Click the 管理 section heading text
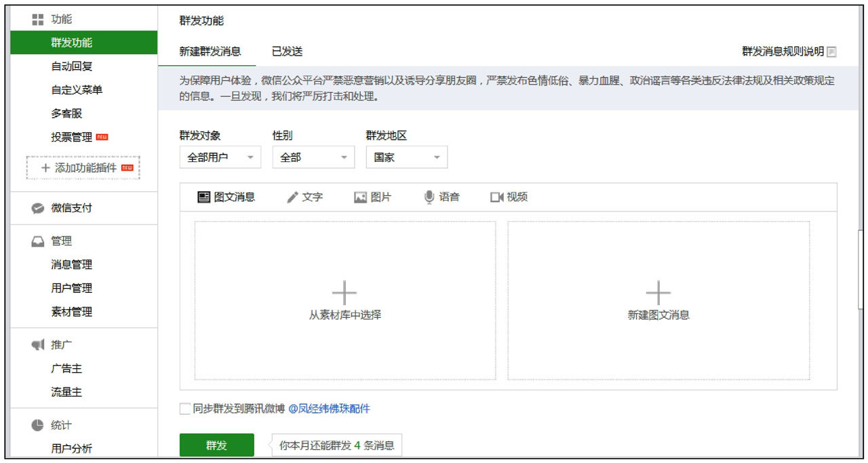This screenshot has height=463, width=868. click(x=61, y=241)
